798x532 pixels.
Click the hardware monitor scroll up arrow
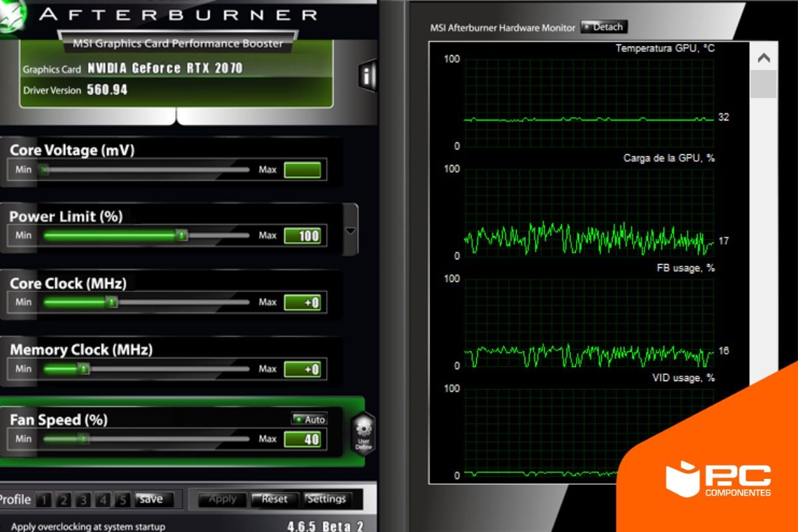763,58
